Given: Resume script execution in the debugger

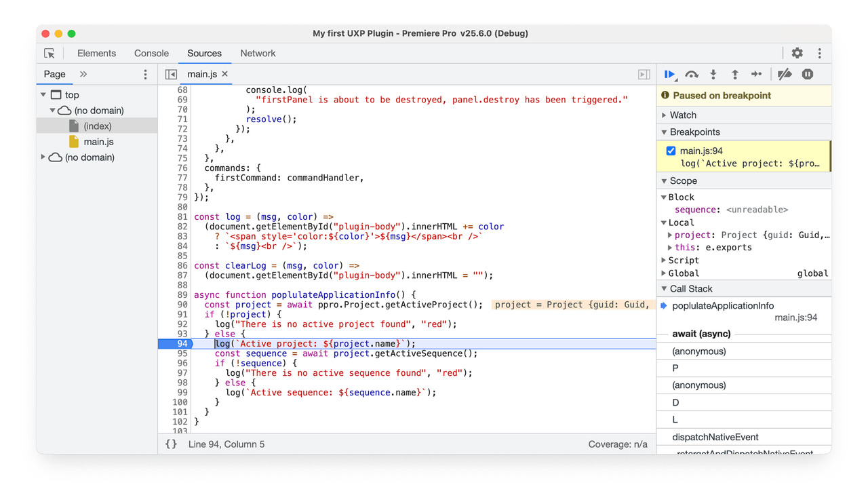Looking at the screenshot, I should (669, 74).
